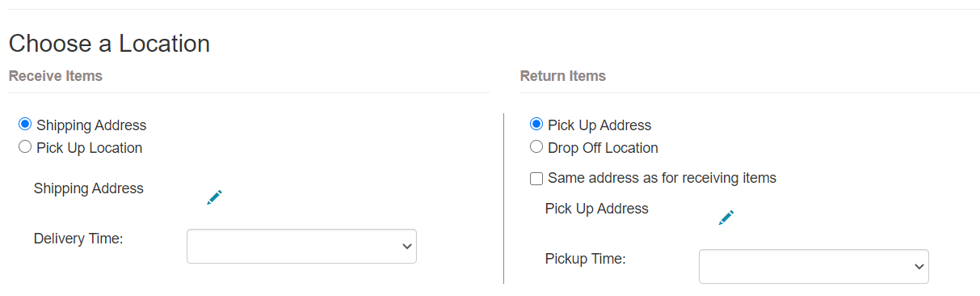Screen dimensions: 980x296
Task: Select the Pick Up Location radio button
Action: 25,147
